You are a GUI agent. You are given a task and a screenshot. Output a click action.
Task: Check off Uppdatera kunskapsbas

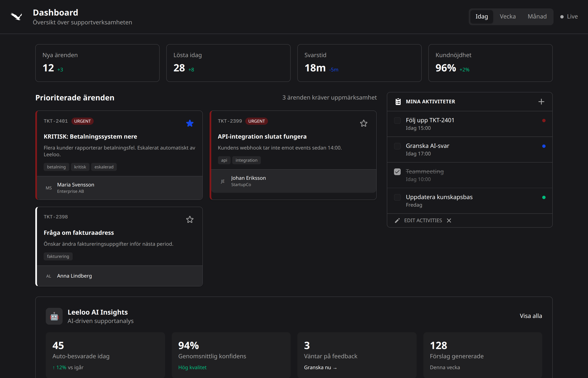point(397,197)
